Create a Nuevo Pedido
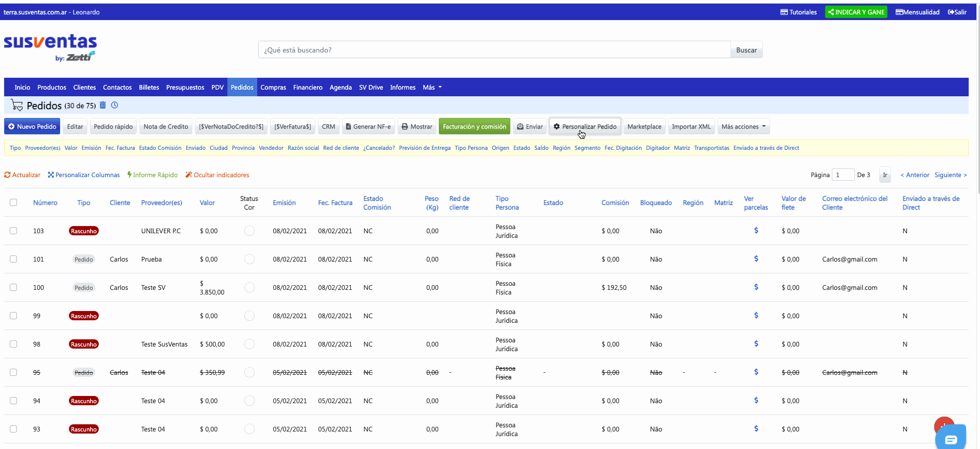This screenshot has height=449, width=980. point(32,127)
